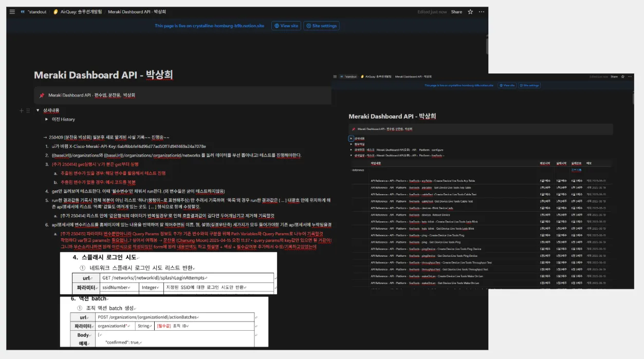Click the right window vertical scrollbar
The height and width of the screenshot is (359, 644).
coord(633,99)
